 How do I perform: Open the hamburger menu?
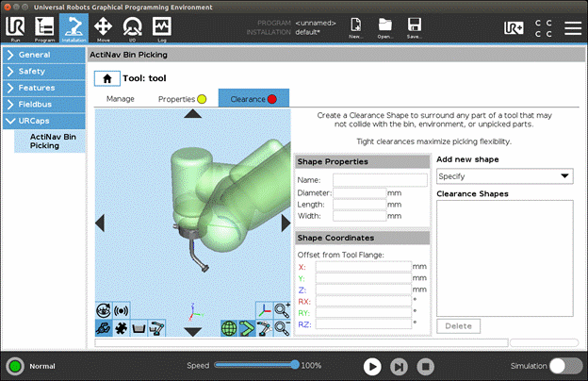pyautogui.click(x=573, y=28)
